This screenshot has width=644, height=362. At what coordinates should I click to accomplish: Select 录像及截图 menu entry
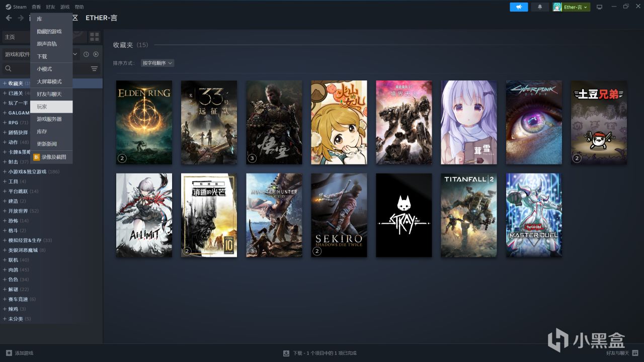click(x=51, y=157)
